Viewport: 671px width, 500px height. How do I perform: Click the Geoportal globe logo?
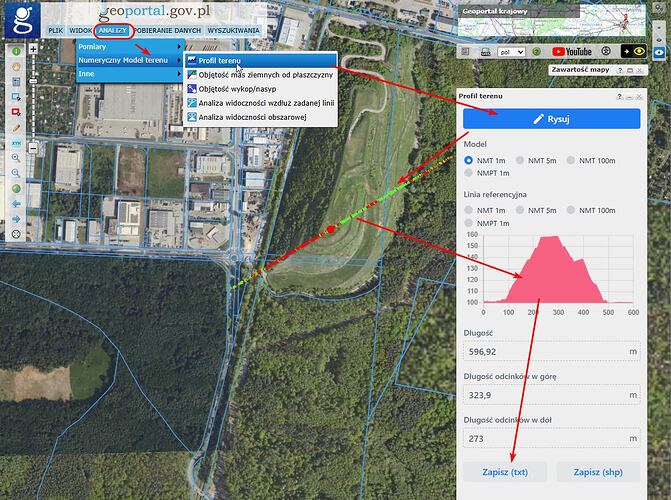[22, 20]
